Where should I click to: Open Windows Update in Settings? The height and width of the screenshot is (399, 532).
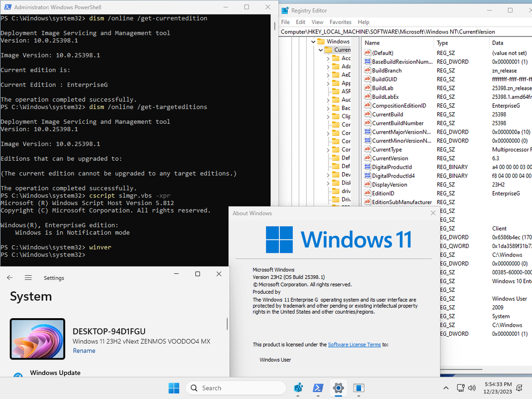[x=55, y=373]
